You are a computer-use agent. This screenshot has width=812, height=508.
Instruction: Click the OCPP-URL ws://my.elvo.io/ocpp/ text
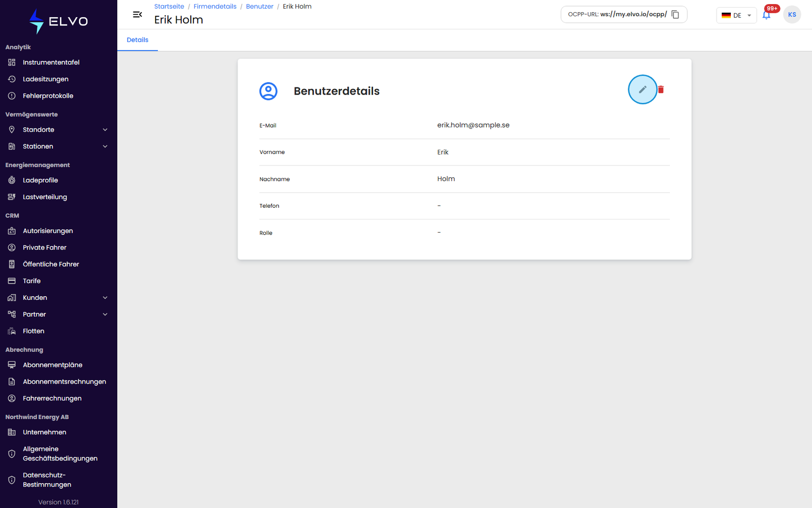coord(617,14)
